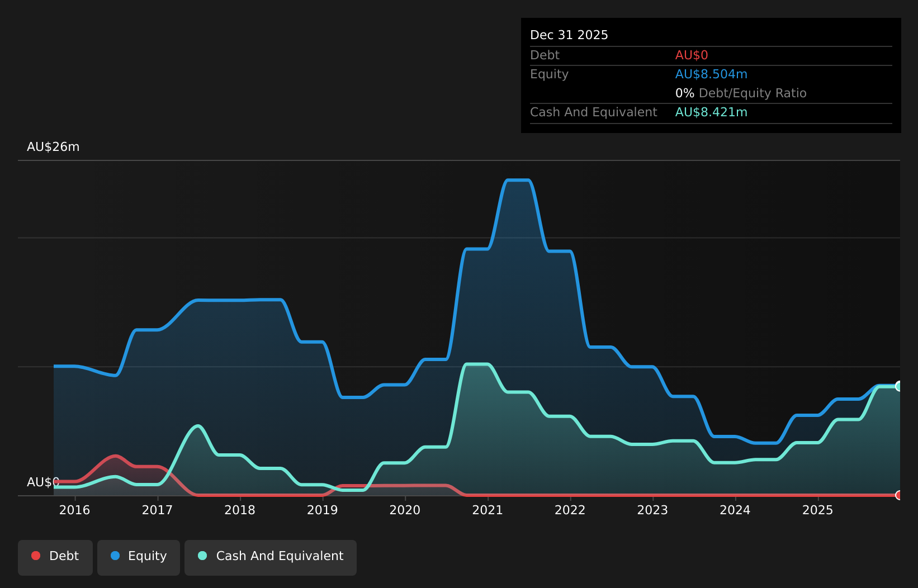The width and height of the screenshot is (918, 588).
Task: Click the AU$26m y-axis label
Action: [x=53, y=147]
